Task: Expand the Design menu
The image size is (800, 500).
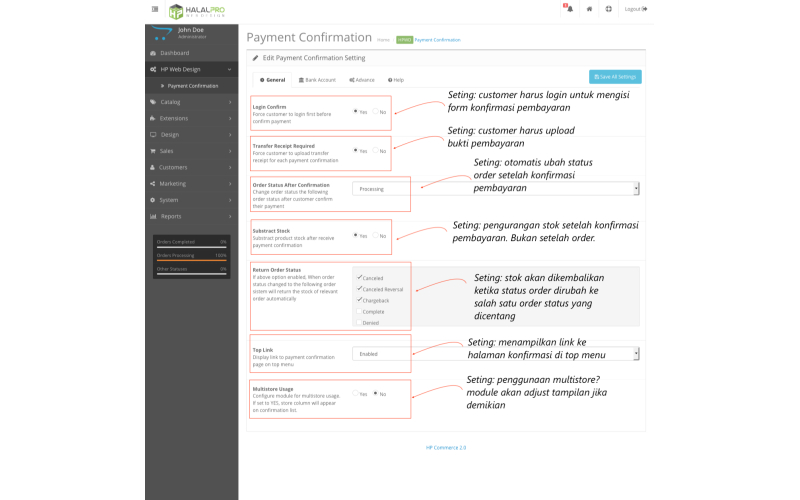Action: tap(191, 135)
